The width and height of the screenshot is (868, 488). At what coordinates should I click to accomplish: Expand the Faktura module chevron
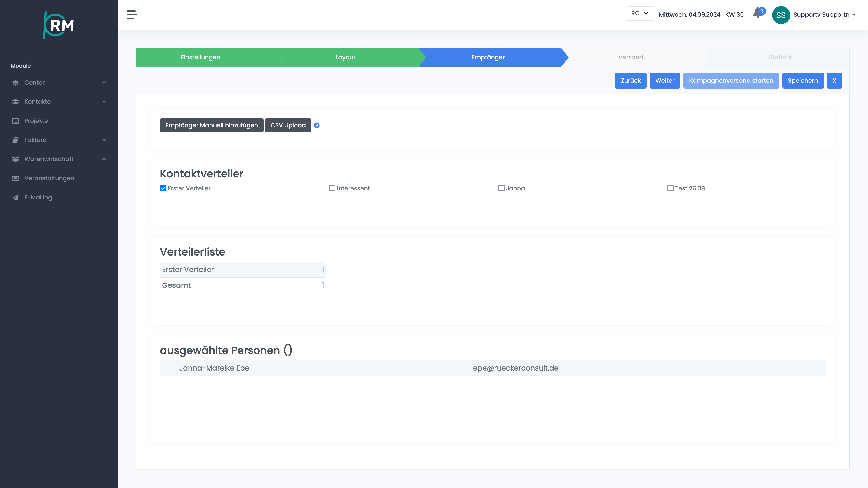(104, 140)
